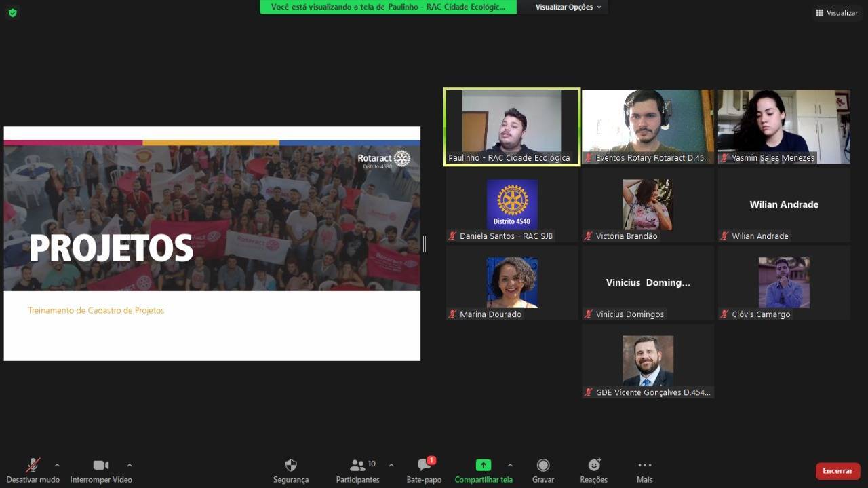The width and height of the screenshot is (868, 488).
Task: Click the green encryption shield icon
Action: point(12,13)
